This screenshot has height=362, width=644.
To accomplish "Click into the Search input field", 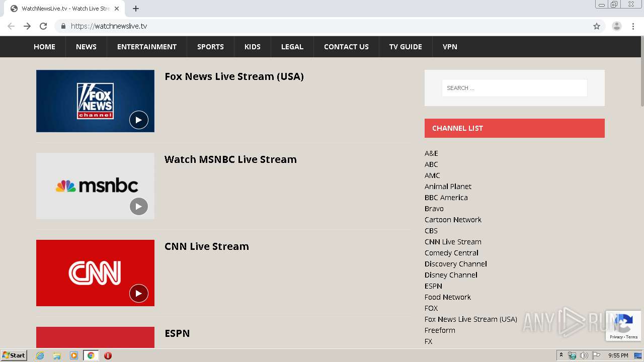I will [514, 88].
